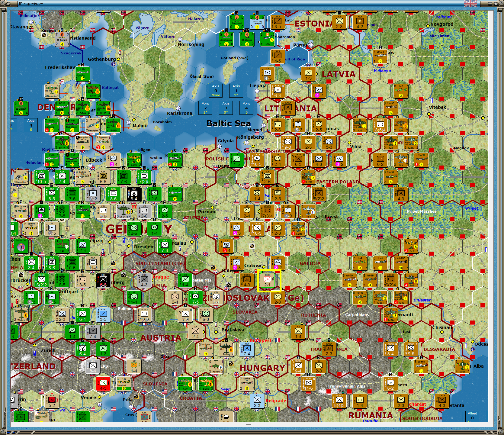The image size is (504, 435).
Task: Choose the B-24G Liberator bomber counter
Action: tap(82, 108)
